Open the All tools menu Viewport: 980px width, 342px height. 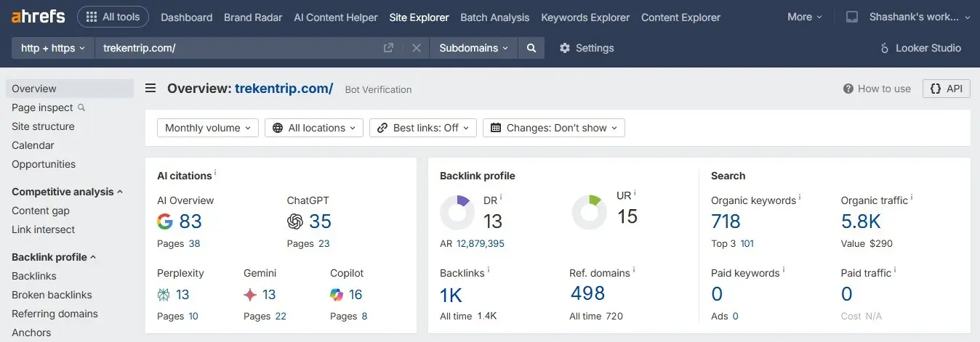click(113, 17)
